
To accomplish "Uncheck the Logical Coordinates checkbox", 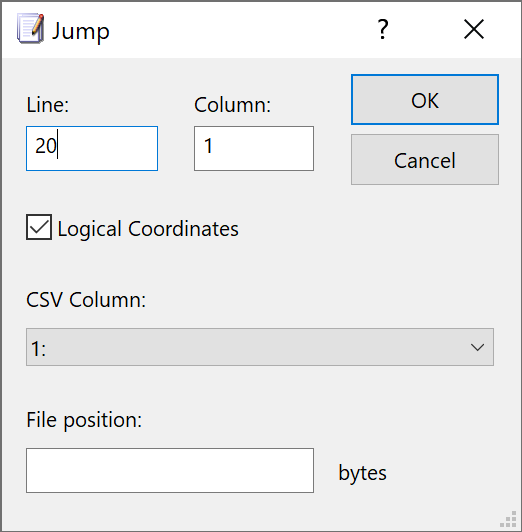I will click(39, 227).
